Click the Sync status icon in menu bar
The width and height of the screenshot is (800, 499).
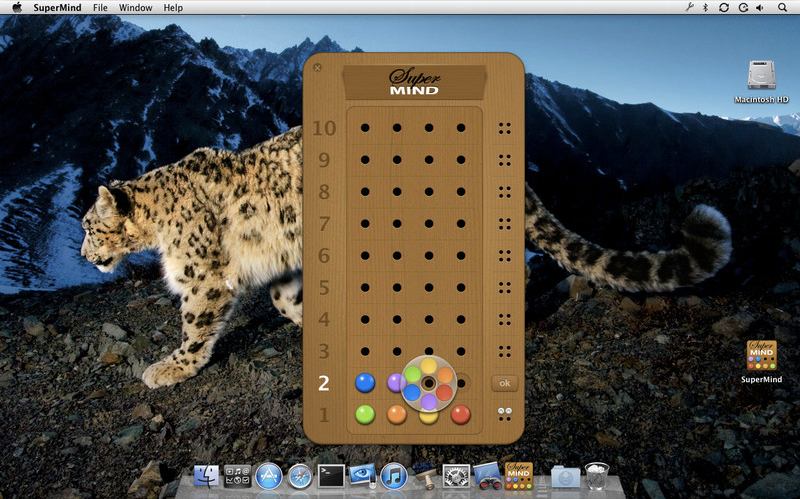pos(723,7)
